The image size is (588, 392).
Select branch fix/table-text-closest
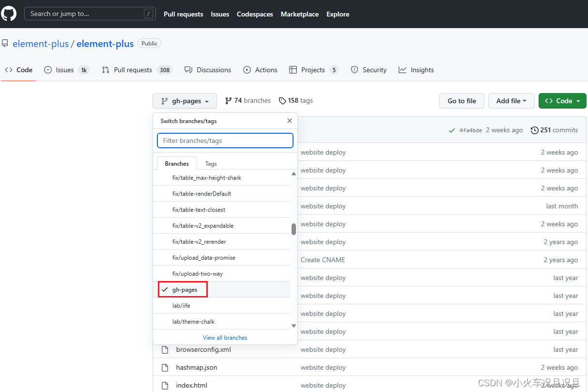(x=222, y=210)
